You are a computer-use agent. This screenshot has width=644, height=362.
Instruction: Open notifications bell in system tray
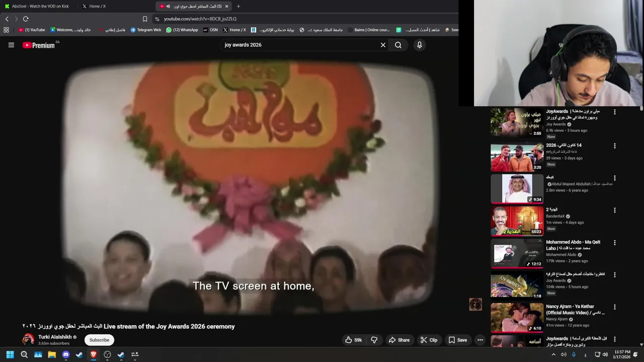click(636, 354)
